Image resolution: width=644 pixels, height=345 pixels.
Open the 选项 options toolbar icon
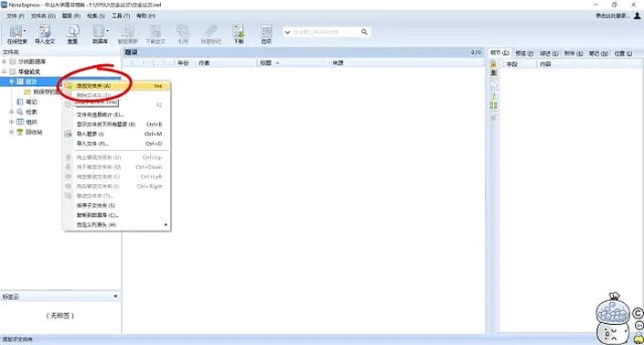coord(266,35)
